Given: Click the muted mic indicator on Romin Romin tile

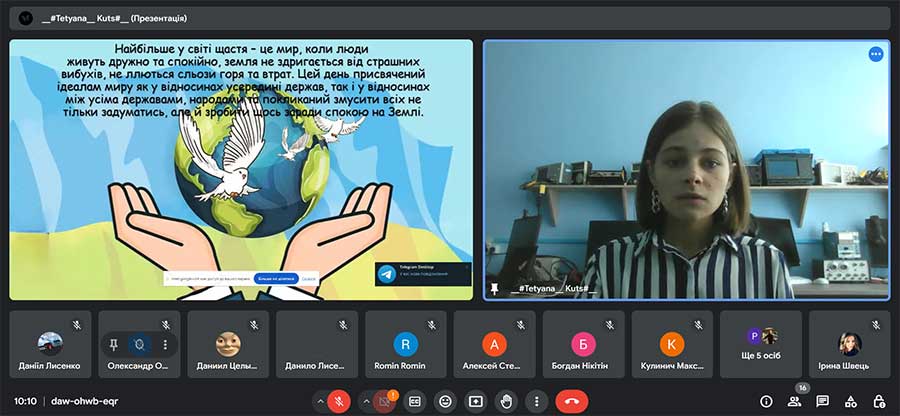Looking at the screenshot, I should (x=432, y=325).
